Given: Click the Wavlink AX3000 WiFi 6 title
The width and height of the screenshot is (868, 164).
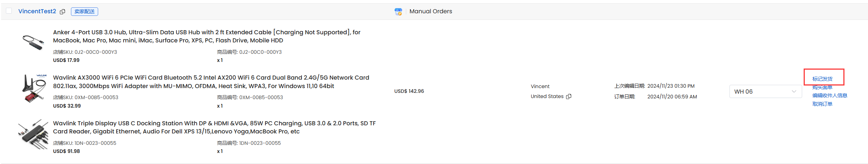Looking at the screenshot, I should (211, 82).
